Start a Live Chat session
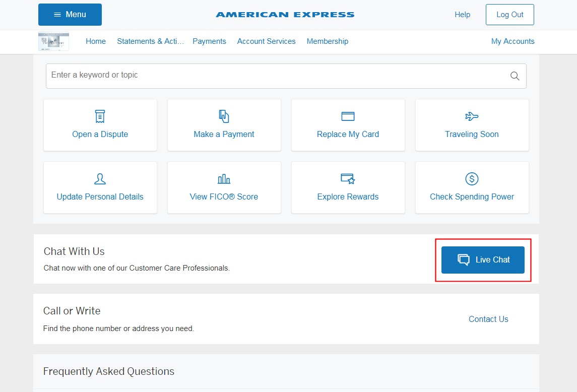Viewport: 577px width, 392px height. coord(483,260)
